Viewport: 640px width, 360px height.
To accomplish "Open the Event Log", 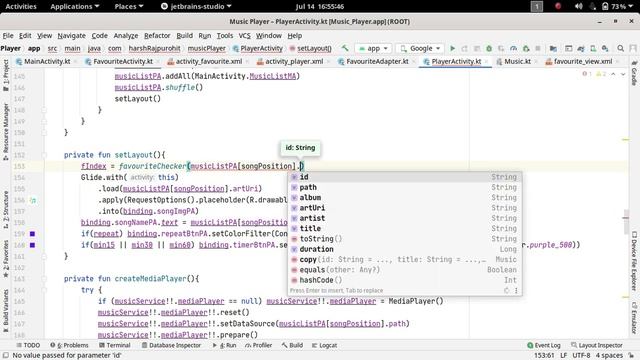I will pos(544,345).
